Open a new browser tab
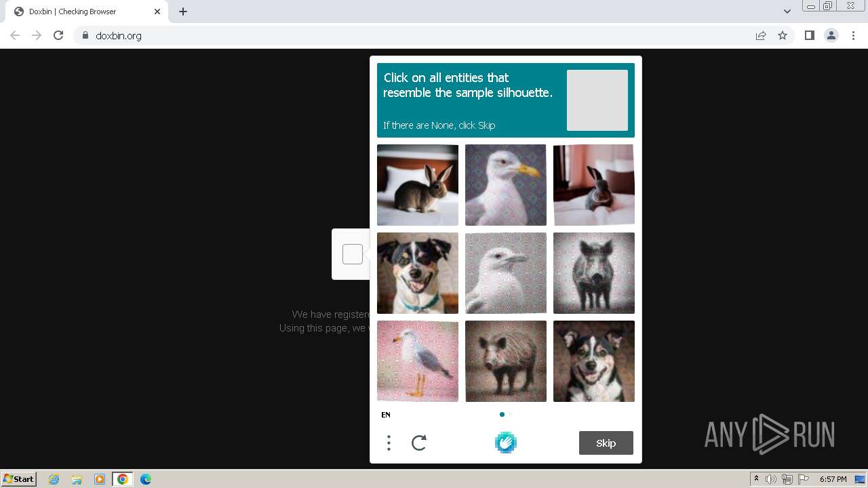The image size is (868, 488). pos(183,12)
